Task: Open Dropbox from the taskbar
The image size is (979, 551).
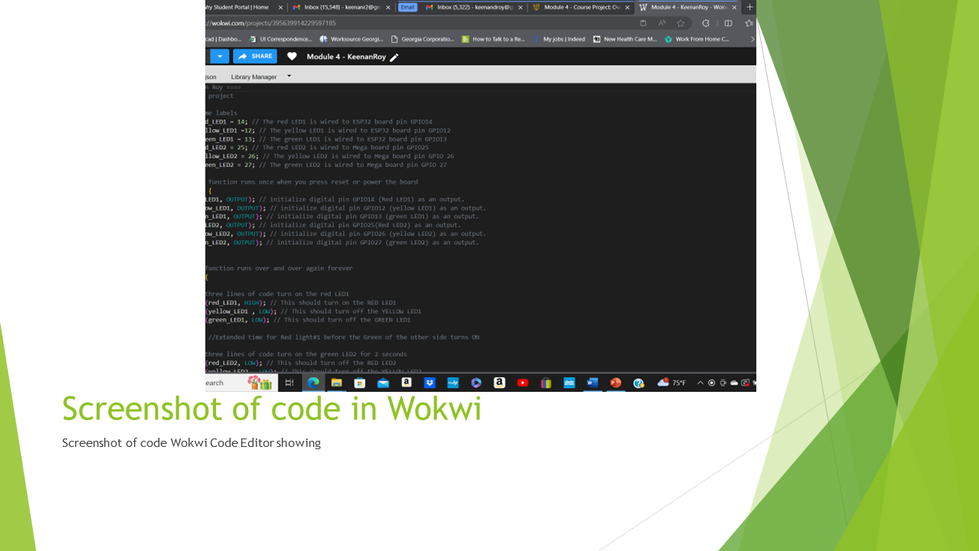Action: [430, 383]
